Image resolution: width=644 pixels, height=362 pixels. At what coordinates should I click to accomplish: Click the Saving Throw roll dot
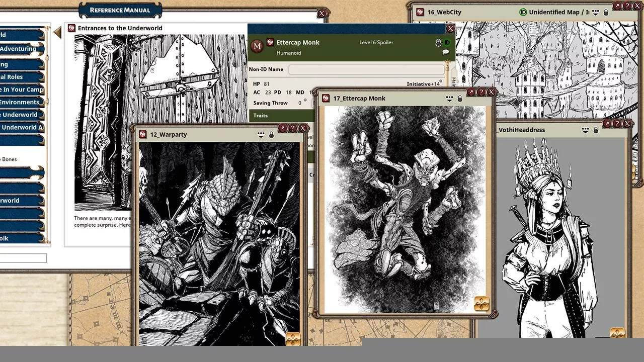pos(305,100)
